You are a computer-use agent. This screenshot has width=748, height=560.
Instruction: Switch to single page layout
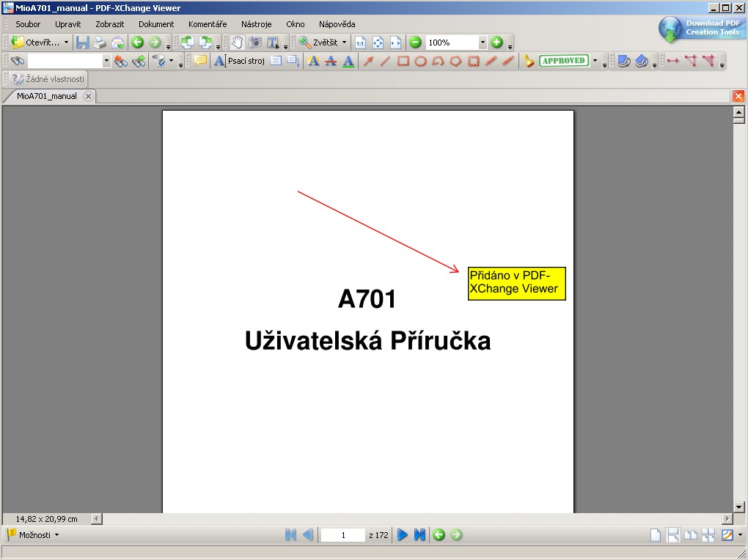[x=655, y=535]
